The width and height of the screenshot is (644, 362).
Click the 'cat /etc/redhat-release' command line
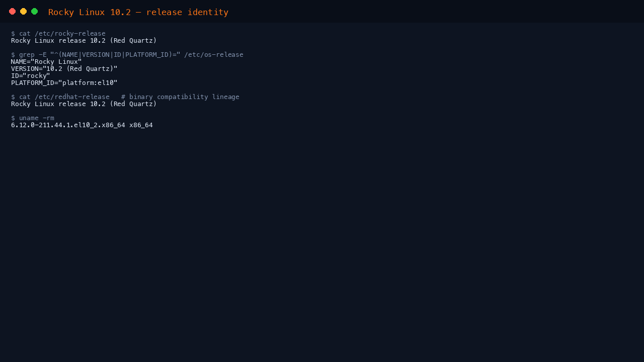(125, 97)
